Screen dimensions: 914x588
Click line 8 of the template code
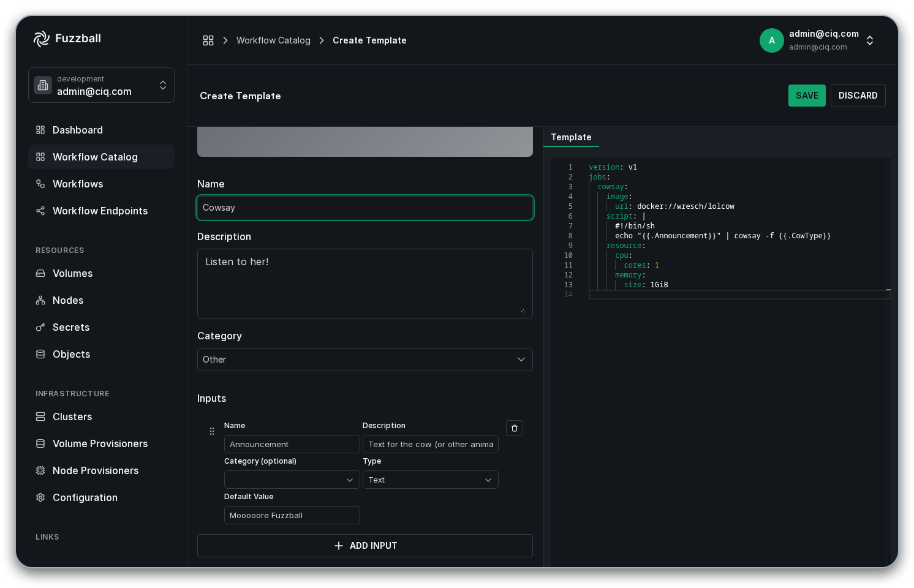723,236
